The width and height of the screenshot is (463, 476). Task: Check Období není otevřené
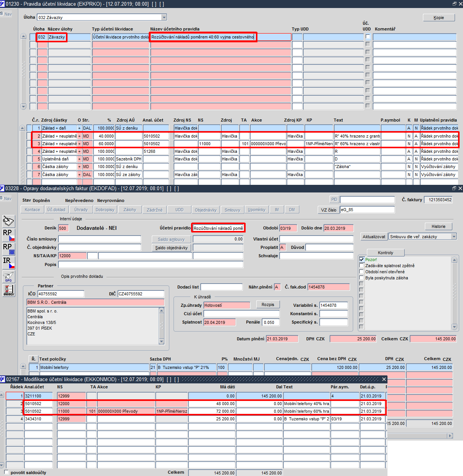[x=362, y=272]
